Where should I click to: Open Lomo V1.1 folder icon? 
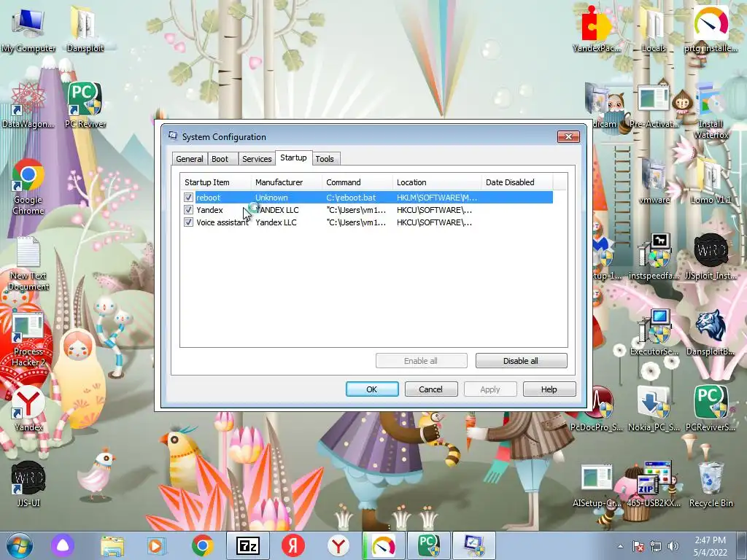711,181
